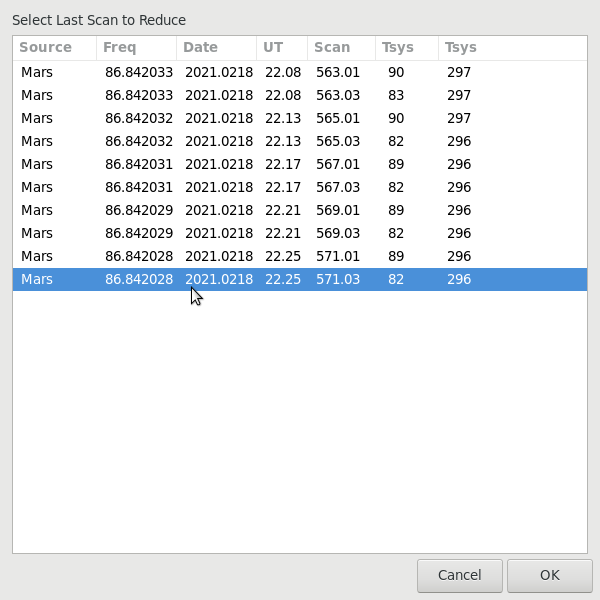Screen dimensions: 600x600
Task: Sort by the UT column header
Action: click(282, 47)
